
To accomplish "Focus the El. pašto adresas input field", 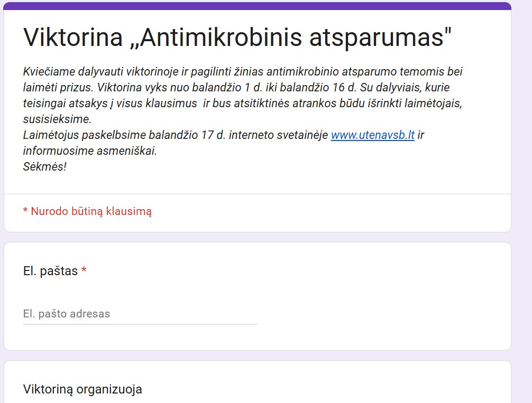I will (140, 314).
